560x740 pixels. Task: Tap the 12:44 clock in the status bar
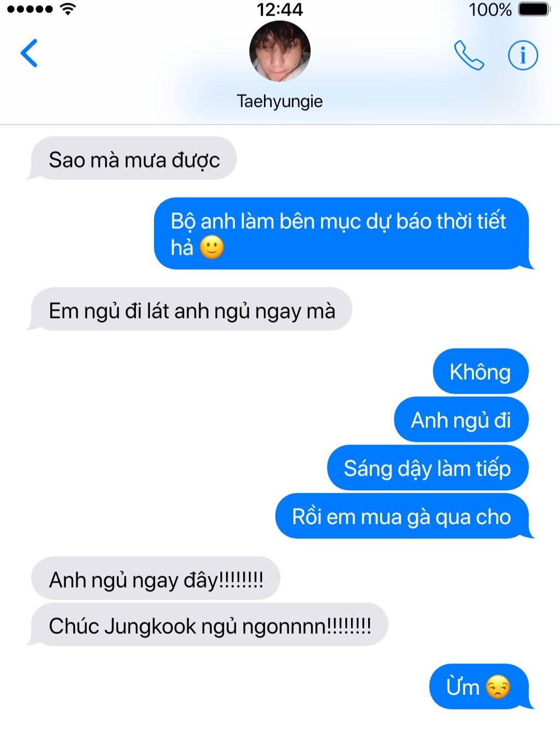pyautogui.click(x=280, y=9)
